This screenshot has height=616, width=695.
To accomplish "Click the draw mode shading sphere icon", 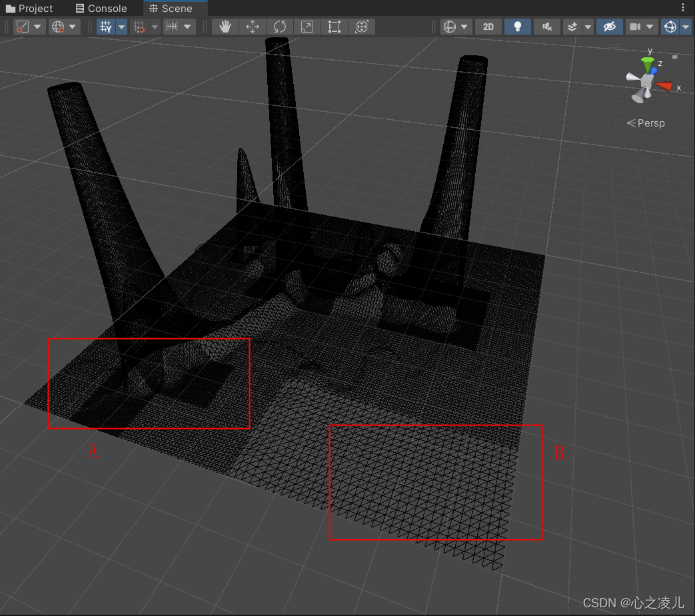I will 449,27.
